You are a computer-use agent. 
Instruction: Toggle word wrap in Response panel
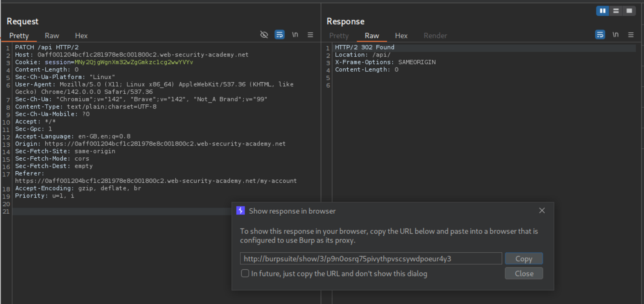point(600,35)
